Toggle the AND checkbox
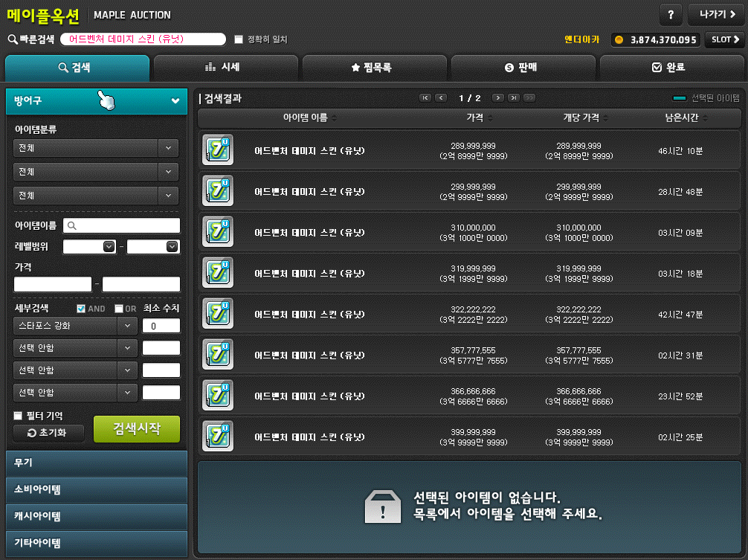This screenshot has width=748, height=560. tap(81, 309)
